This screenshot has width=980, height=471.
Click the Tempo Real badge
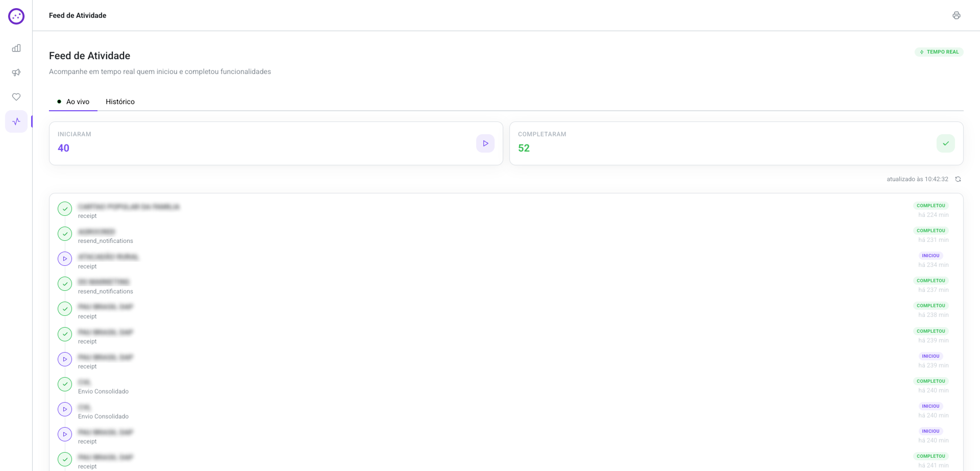(939, 52)
